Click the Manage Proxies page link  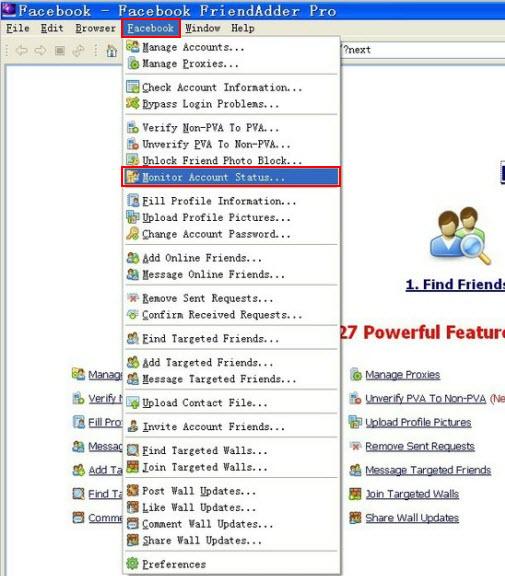tap(403, 375)
